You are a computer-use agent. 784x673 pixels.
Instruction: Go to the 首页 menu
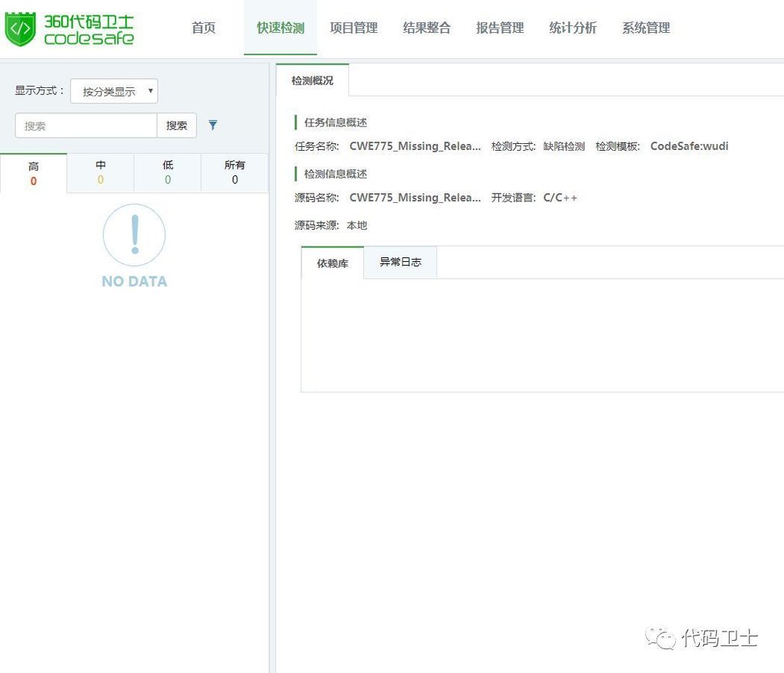click(204, 28)
